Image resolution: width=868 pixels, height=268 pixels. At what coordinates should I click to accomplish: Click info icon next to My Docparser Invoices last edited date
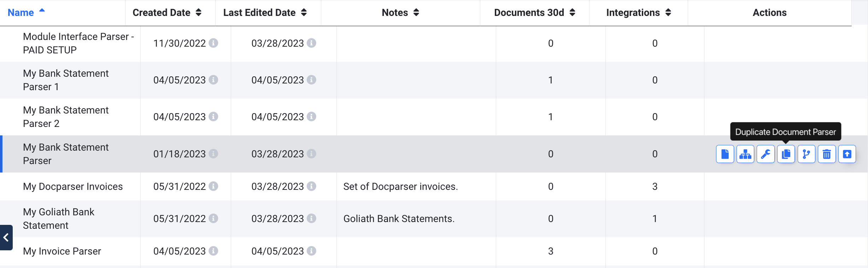[x=311, y=186]
